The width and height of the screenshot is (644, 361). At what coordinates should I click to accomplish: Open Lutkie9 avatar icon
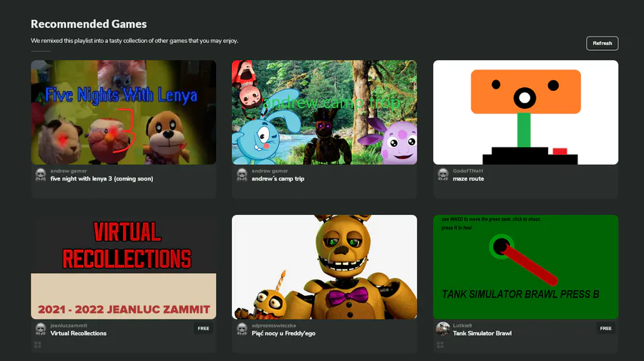click(x=443, y=329)
